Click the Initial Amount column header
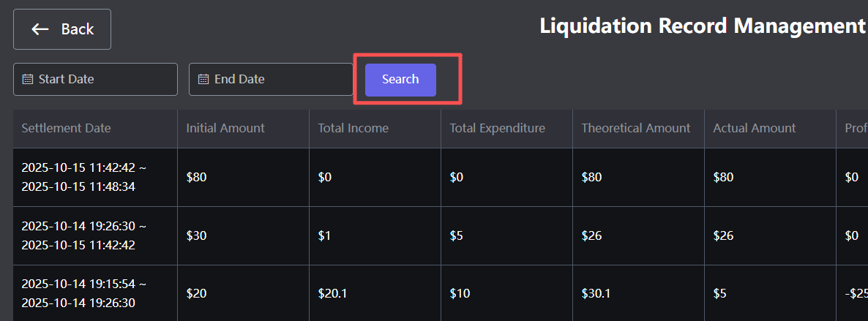The width and height of the screenshot is (868, 321). pos(225,129)
